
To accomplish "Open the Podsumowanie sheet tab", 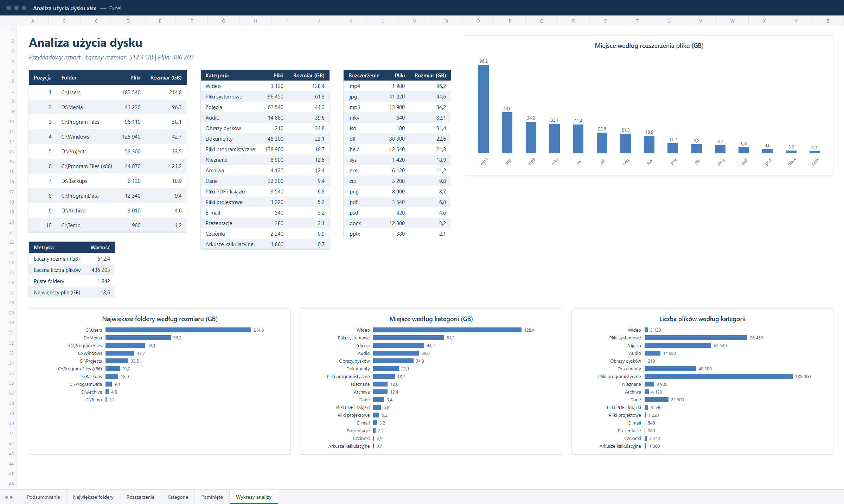I will click(x=43, y=497).
